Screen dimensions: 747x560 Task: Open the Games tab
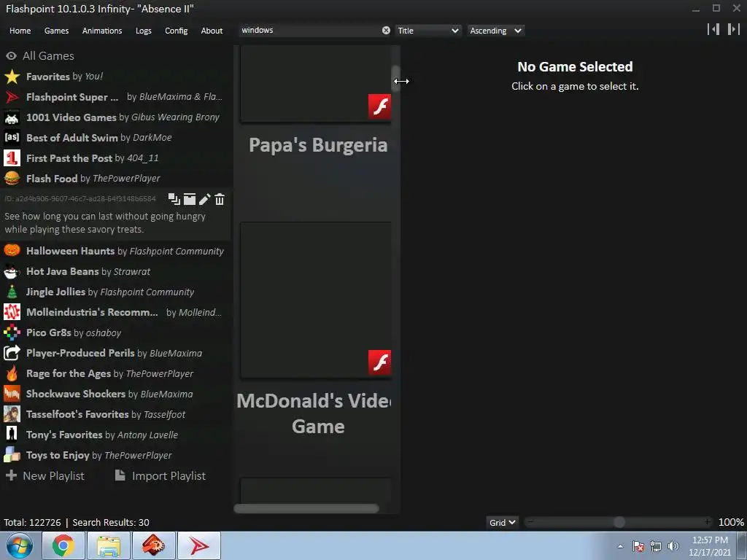56,31
